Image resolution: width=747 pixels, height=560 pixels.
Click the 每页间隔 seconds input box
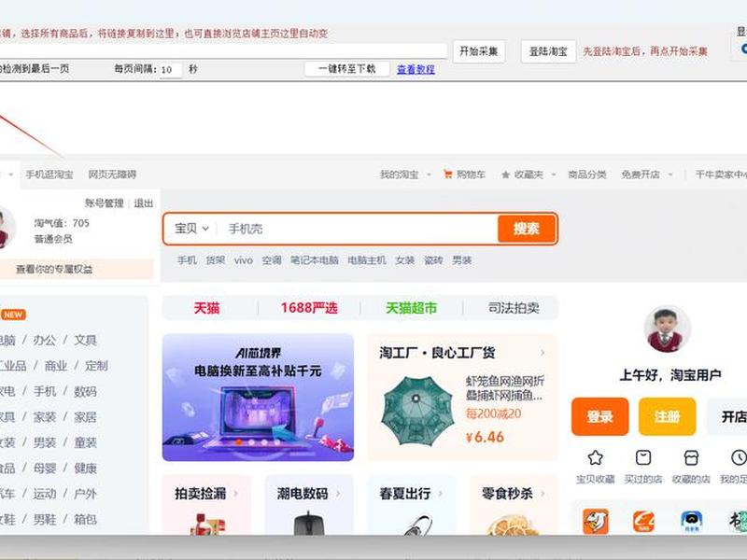170,69
